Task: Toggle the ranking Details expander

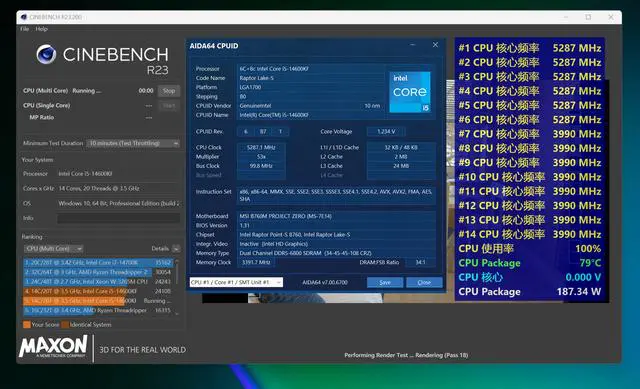Action: 176,249
